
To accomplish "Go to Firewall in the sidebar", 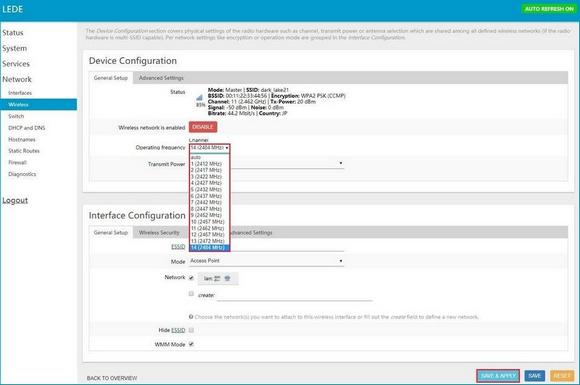I will tap(17, 162).
